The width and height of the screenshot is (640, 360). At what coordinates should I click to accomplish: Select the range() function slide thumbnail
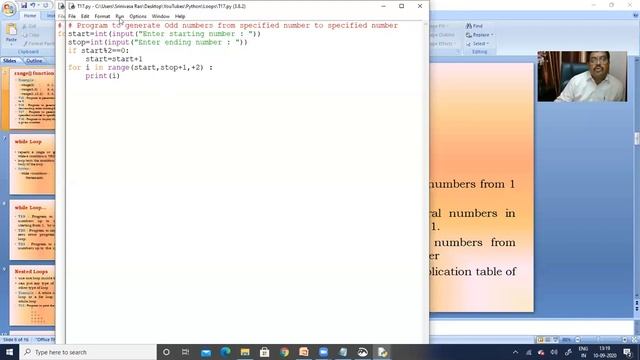click(x=32, y=99)
